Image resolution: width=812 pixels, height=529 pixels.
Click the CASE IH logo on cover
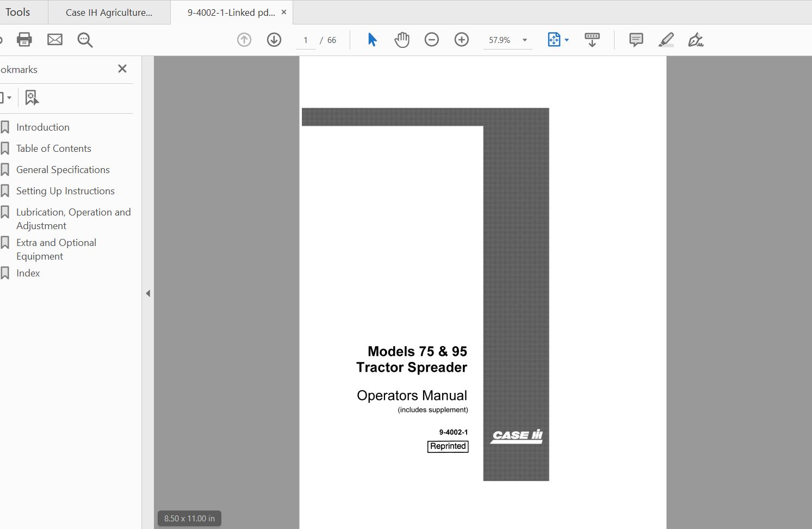pyautogui.click(x=517, y=436)
